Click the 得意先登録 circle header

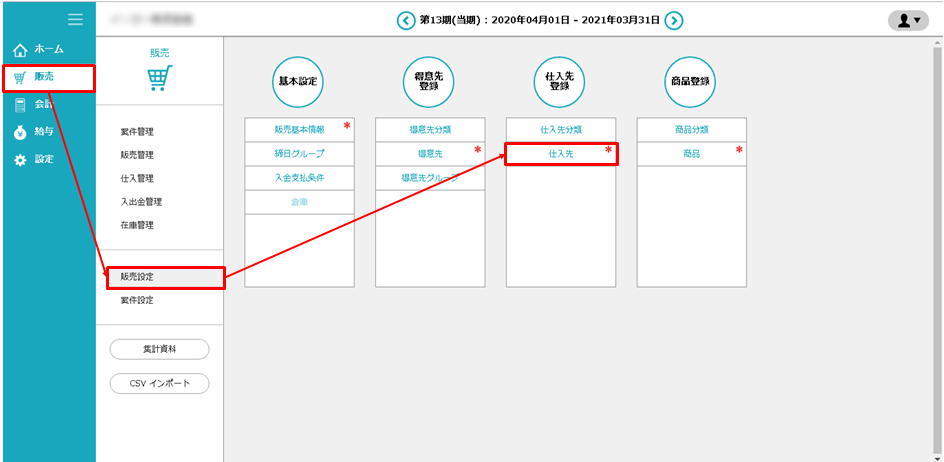click(x=430, y=81)
